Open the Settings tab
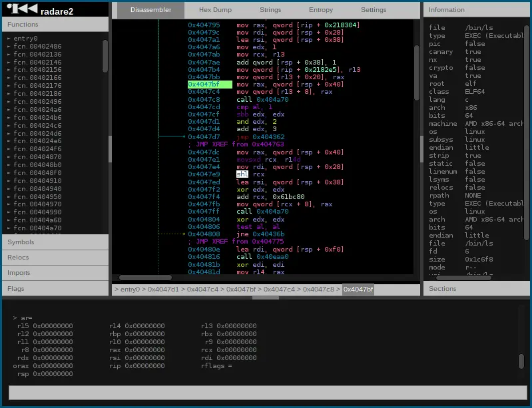532x408 pixels. pos(374,10)
